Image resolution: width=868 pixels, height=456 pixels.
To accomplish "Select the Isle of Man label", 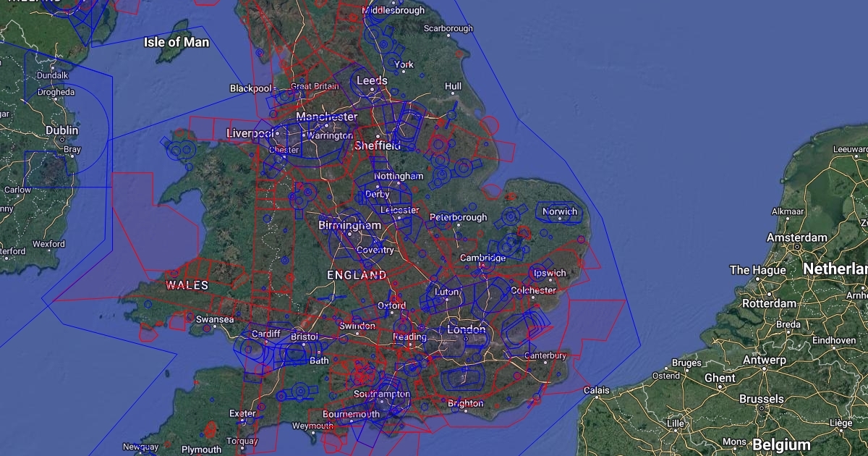I will pyautogui.click(x=176, y=42).
